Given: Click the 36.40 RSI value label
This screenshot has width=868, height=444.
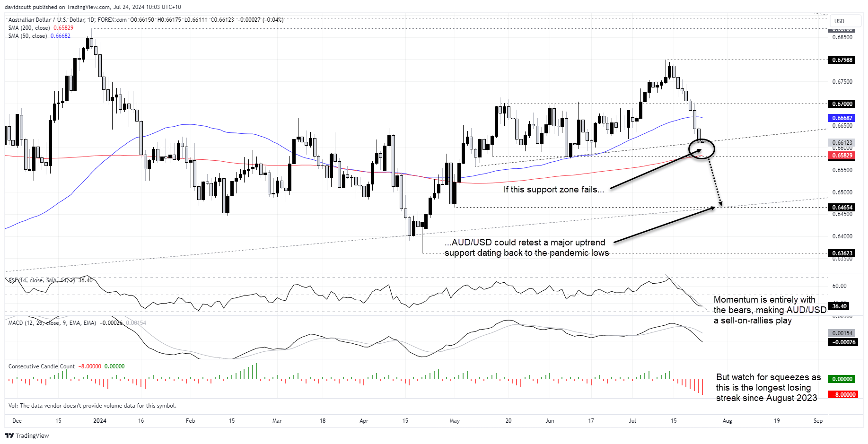Looking at the screenshot, I should tap(839, 306).
